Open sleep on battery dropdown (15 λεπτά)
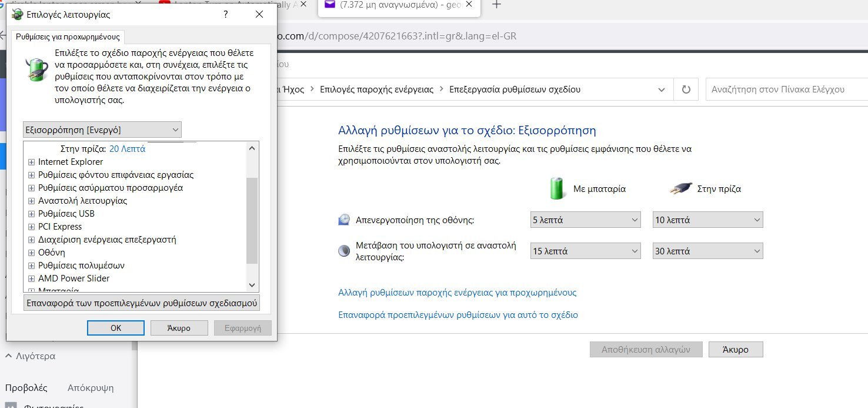 [585, 251]
